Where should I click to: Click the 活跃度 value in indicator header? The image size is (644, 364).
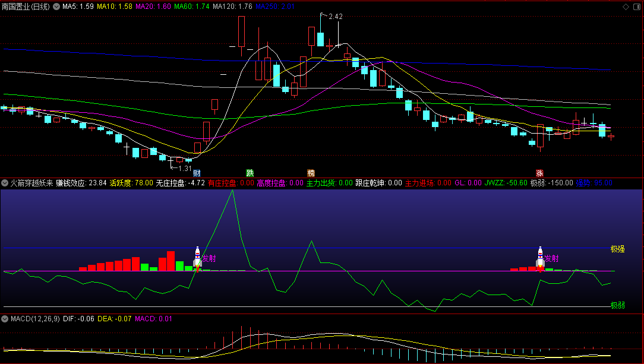tap(131, 183)
